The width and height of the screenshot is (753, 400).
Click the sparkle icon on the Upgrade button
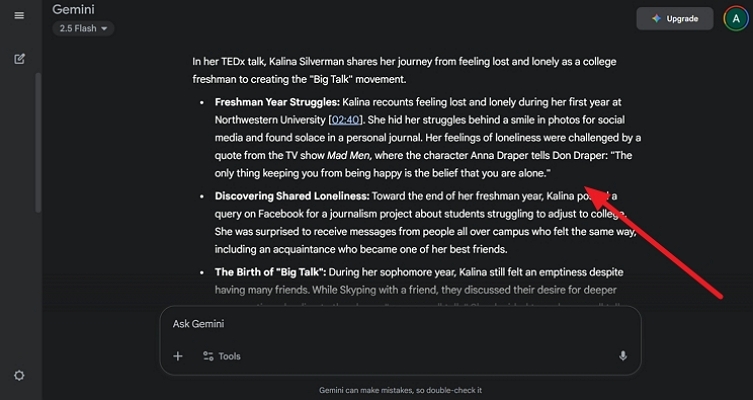(x=655, y=19)
